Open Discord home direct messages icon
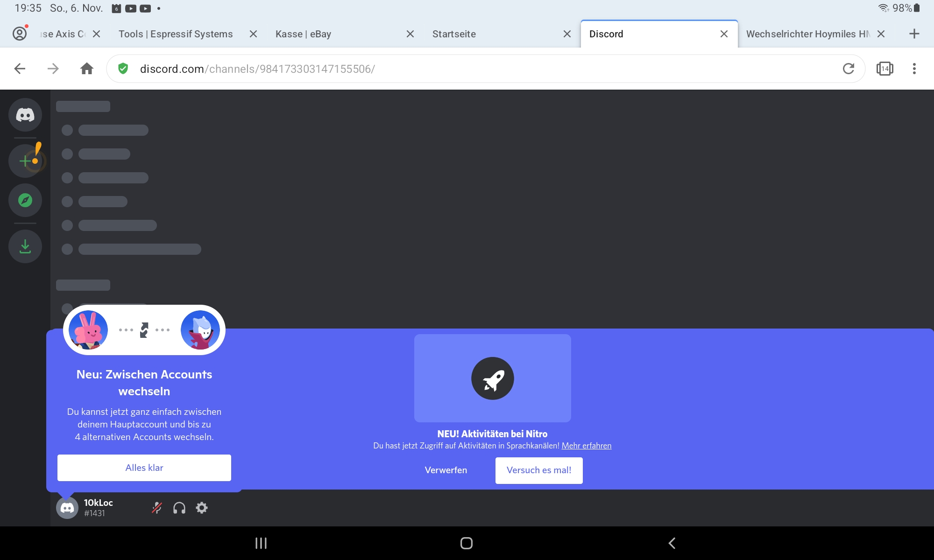The width and height of the screenshot is (934, 560). [25, 115]
